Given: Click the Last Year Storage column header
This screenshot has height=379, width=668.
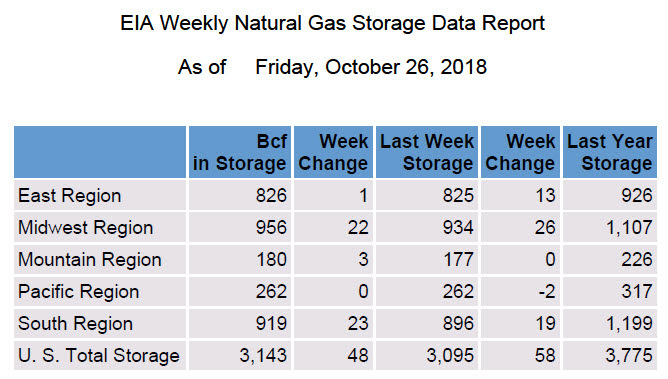Looking at the screenshot, I should coord(610,152).
